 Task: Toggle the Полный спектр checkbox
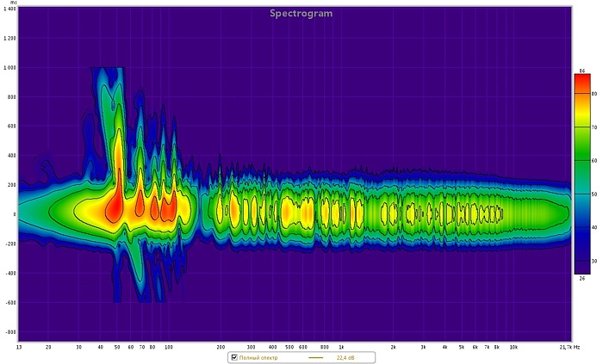tap(234, 357)
